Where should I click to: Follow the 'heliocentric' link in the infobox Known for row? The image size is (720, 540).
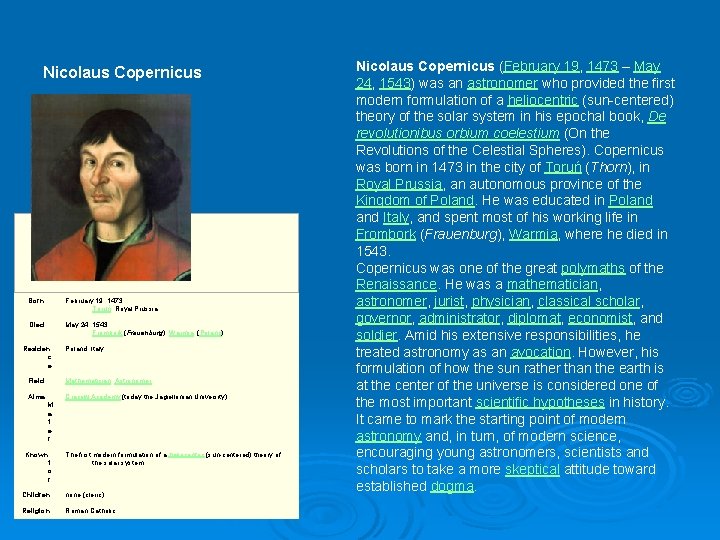186,455
